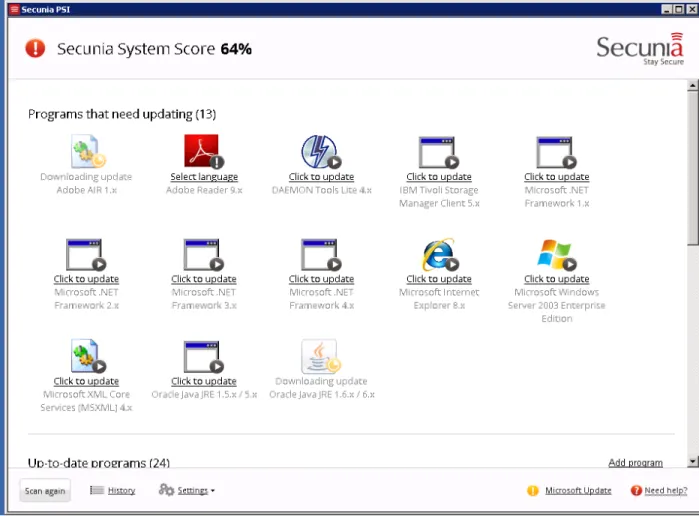The image size is (699, 516).
Task: Click to update Microsoft .NET Framework 1.x
Action: 556,177
